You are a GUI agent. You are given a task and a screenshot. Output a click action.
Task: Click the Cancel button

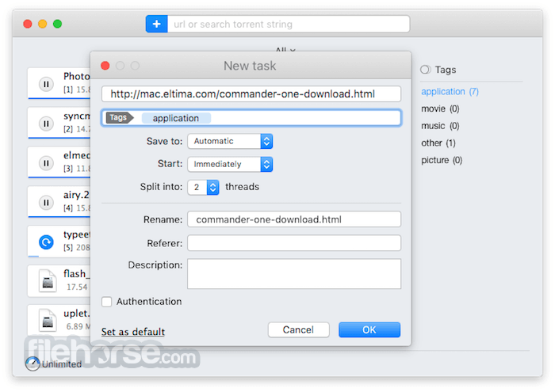tap(298, 329)
